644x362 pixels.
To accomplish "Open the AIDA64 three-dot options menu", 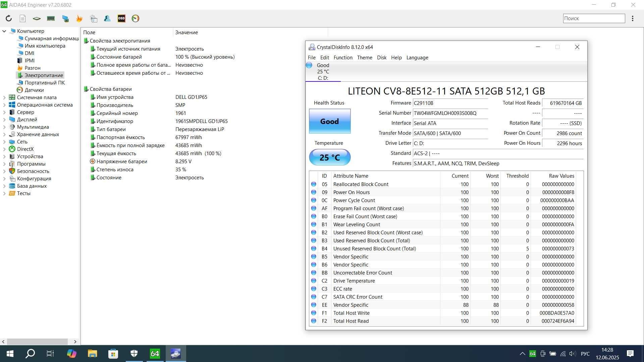I will point(633,18).
